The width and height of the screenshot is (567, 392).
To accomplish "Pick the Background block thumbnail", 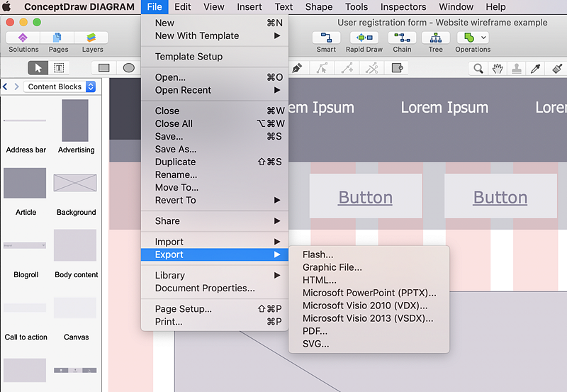I will click(x=75, y=183).
